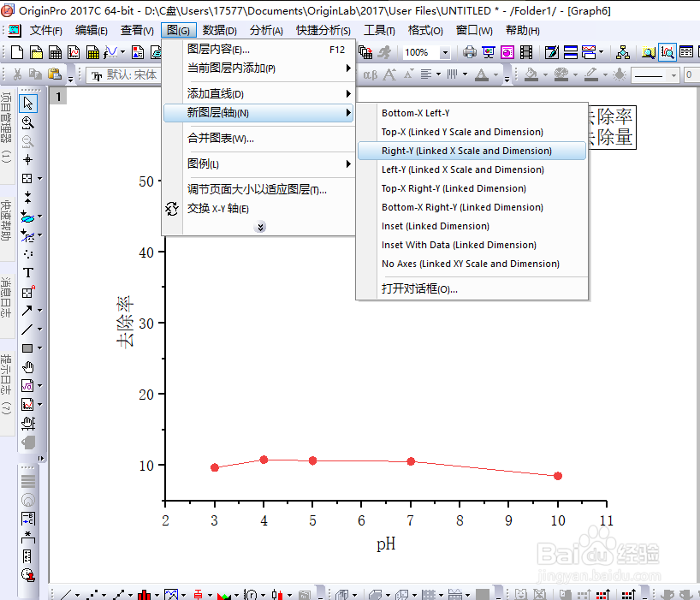Select the Rectangle drawing tool
Image resolution: width=700 pixels, height=600 pixels.
(x=27, y=348)
